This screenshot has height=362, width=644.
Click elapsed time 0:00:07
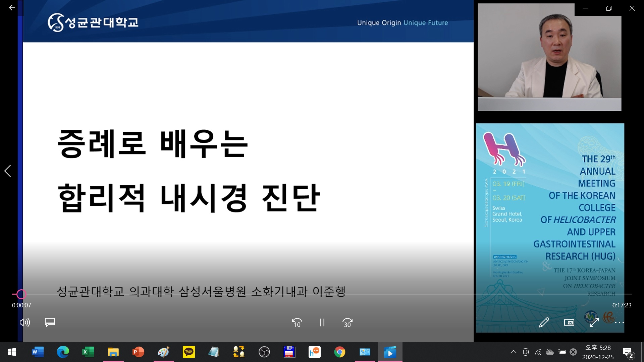click(x=21, y=305)
